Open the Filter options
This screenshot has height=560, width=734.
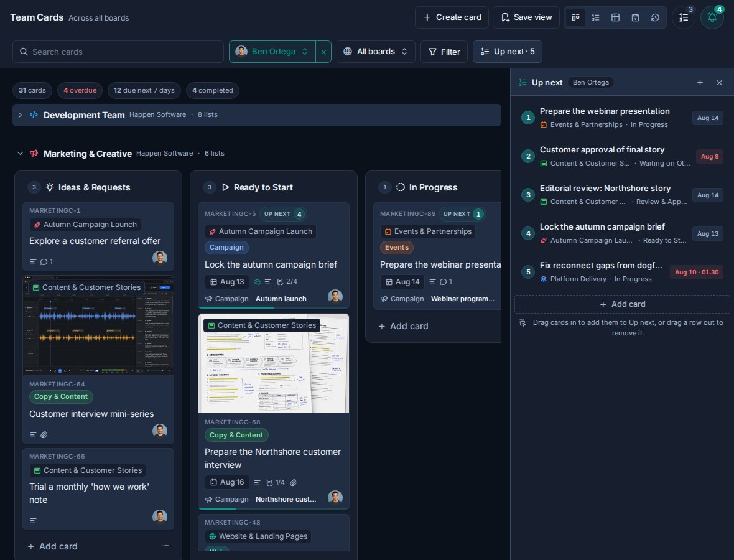[x=444, y=52]
